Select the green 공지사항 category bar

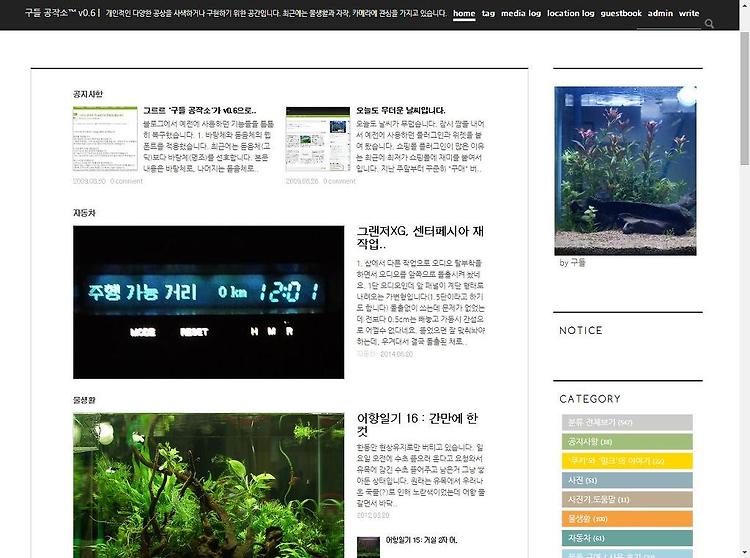click(x=627, y=442)
